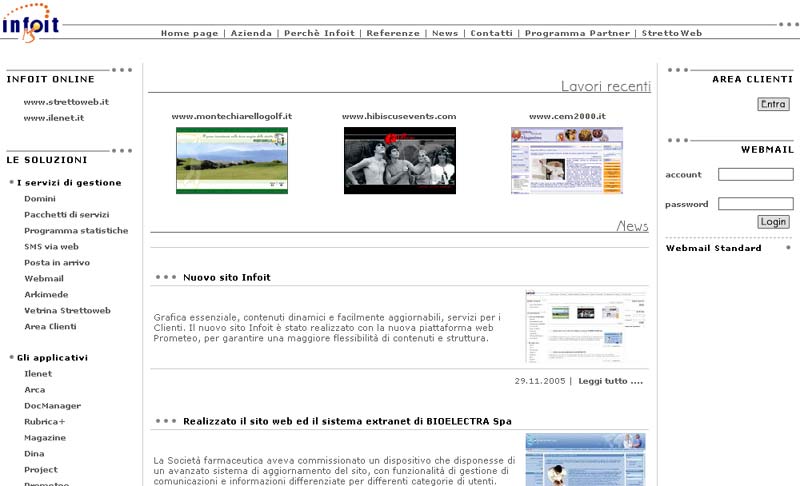This screenshot has width=800, height=486.
Task: Open the Webmail sidebar link
Action: pos(44,278)
